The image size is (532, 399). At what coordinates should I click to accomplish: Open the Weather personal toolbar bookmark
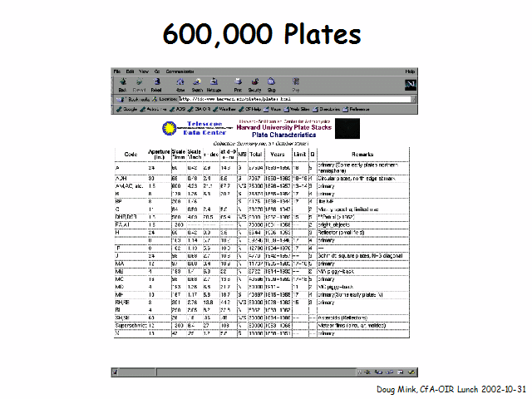(x=224, y=109)
